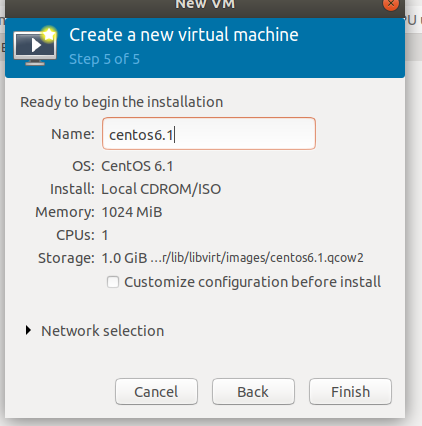Viewport: 422px width, 426px height.
Task: Go Back to the previous step
Action: pyautogui.click(x=253, y=392)
